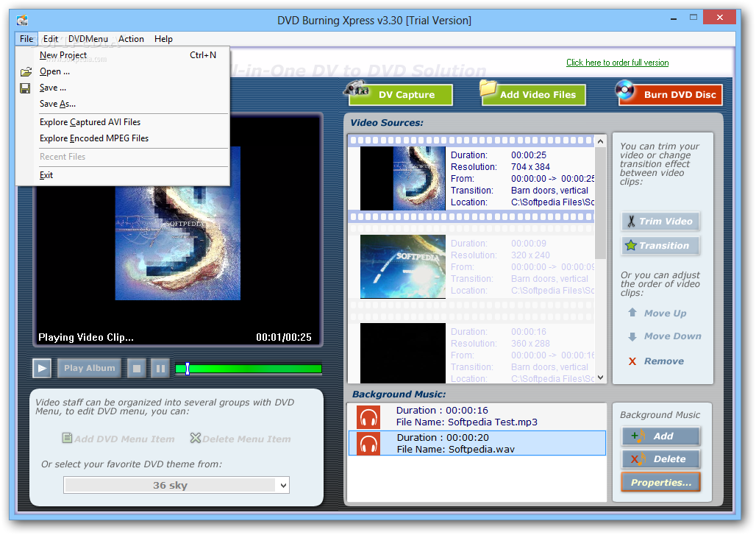
Task: Click the X icon beside Delete Menu Item
Action: coord(196,438)
